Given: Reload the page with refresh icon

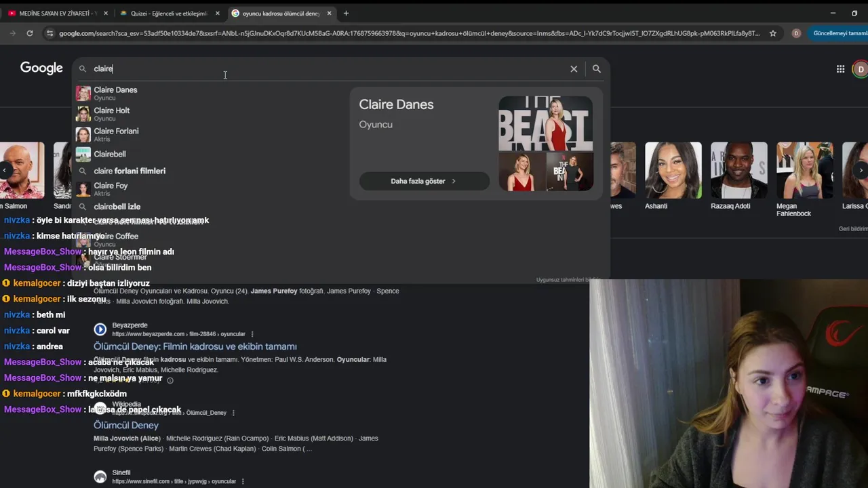Looking at the screenshot, I should [30, 33].
